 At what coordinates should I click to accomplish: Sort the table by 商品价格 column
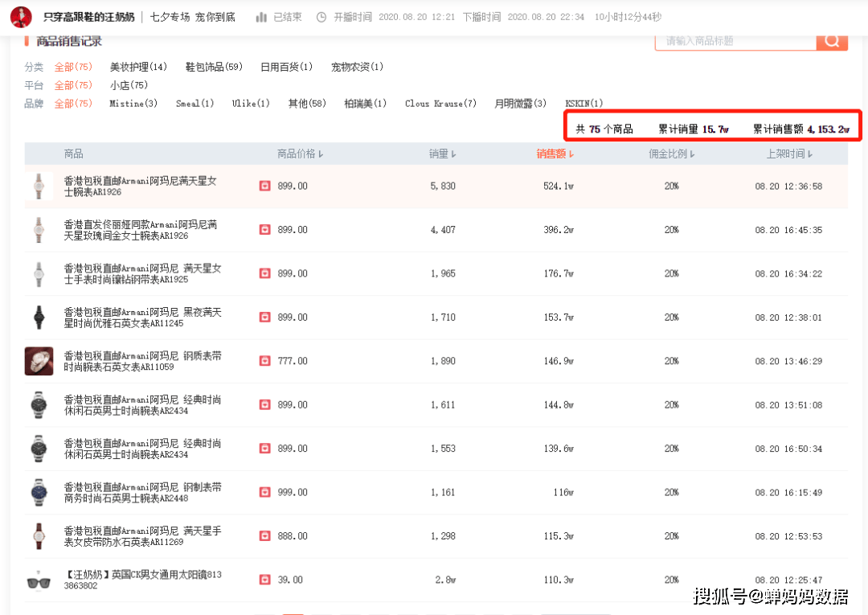(x=300, y=154)
